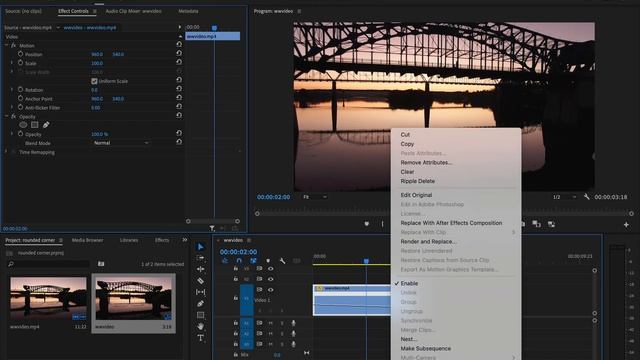Open the Effects tab

pos(162,240)
